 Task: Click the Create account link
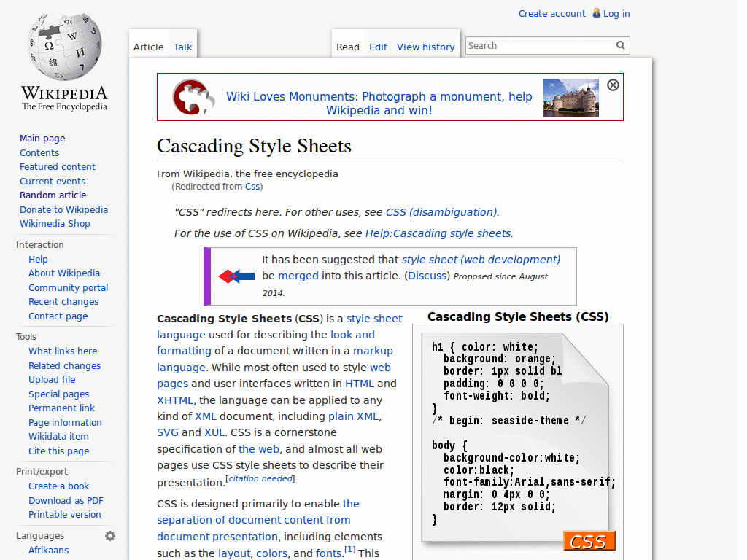(x=551, y=14)
